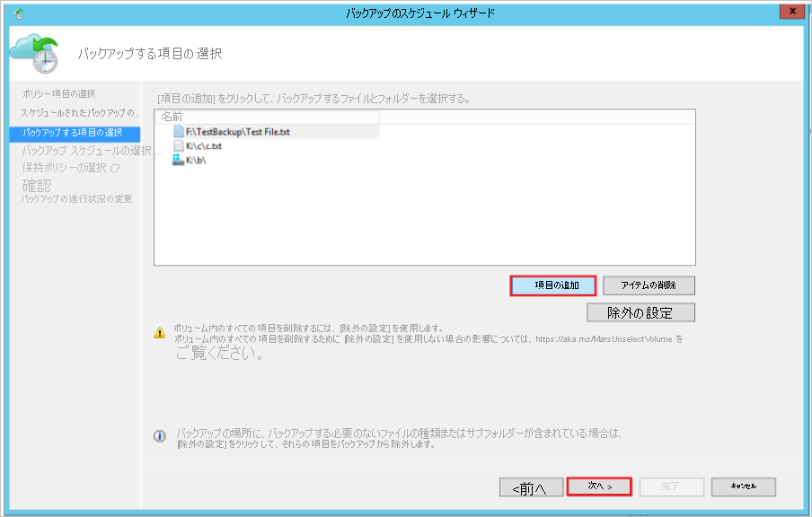Click the 項目の追加 button

coord(552,285)
